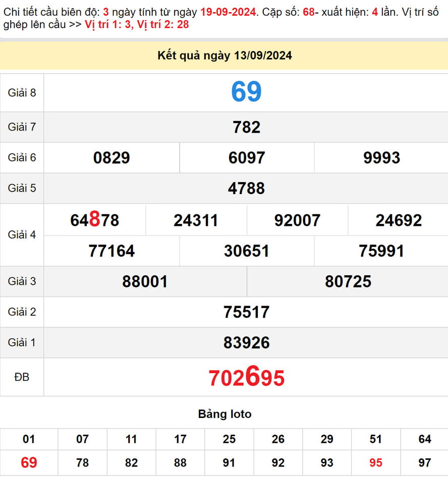Select Giải 3 number 88001

[145, 281]
